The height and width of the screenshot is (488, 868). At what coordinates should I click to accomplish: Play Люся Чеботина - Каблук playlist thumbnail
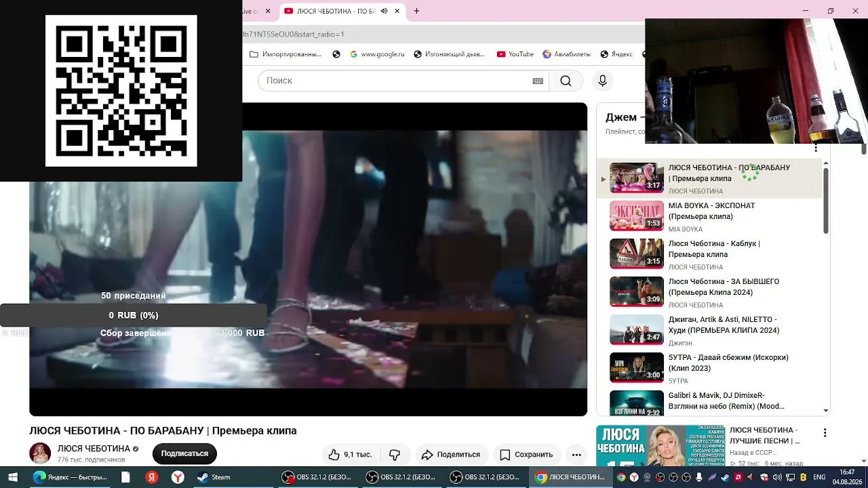[637, 254]
